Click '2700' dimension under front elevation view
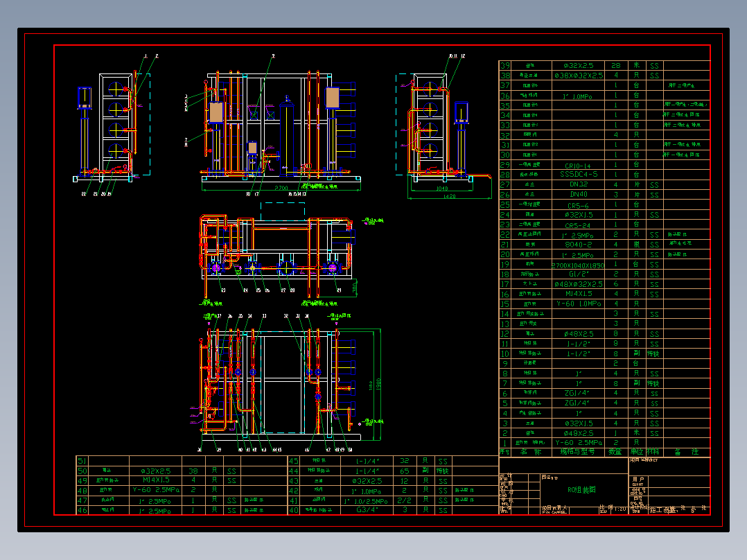This screenshot has width=747, height=560. (x=281, y=188)
